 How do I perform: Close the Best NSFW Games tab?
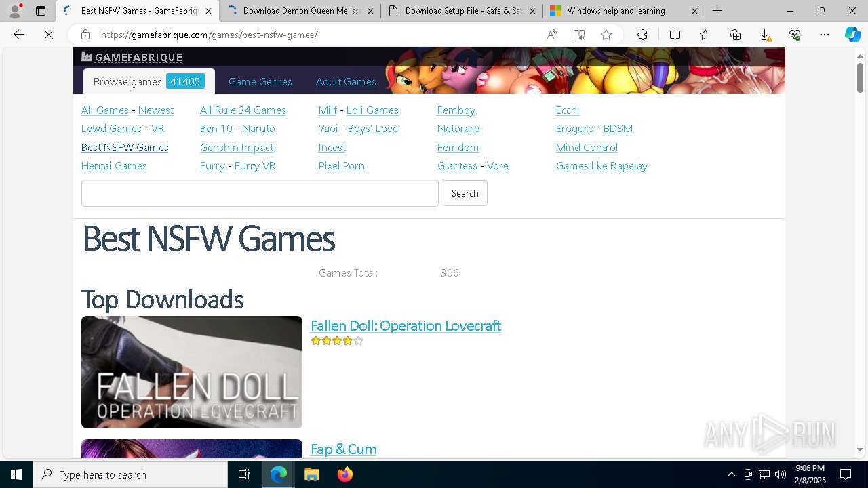208,11
